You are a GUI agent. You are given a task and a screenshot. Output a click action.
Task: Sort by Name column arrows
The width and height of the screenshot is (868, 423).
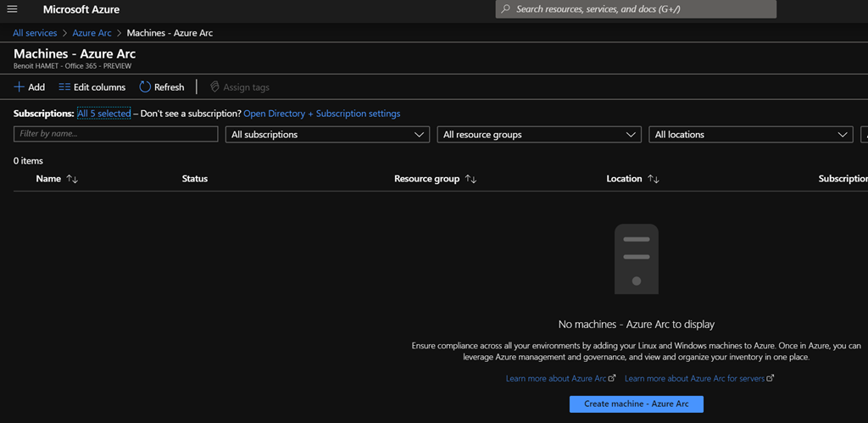point(72,179)
